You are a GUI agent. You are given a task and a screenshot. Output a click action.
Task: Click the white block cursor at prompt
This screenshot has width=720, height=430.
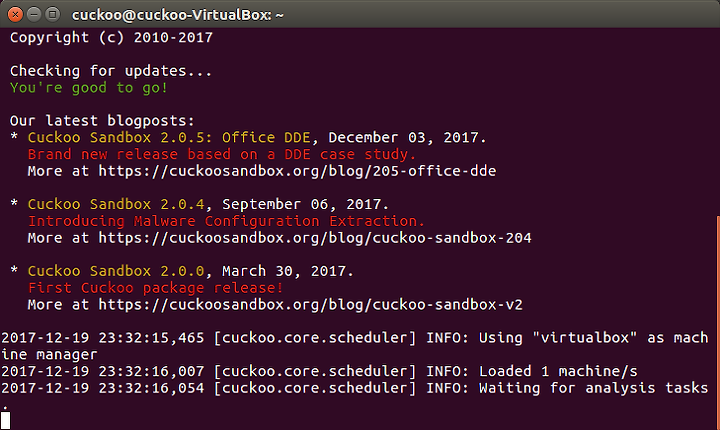tap(6, 420)
